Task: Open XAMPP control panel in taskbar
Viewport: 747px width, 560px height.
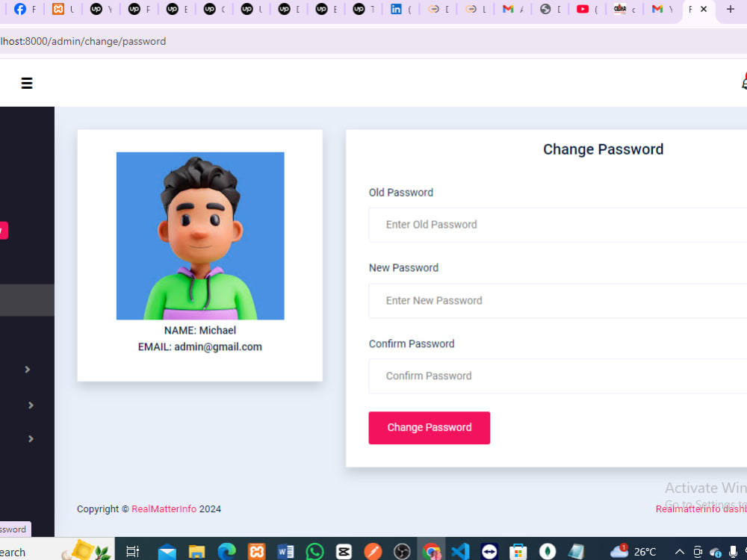Action: click(x=257, y=552)
